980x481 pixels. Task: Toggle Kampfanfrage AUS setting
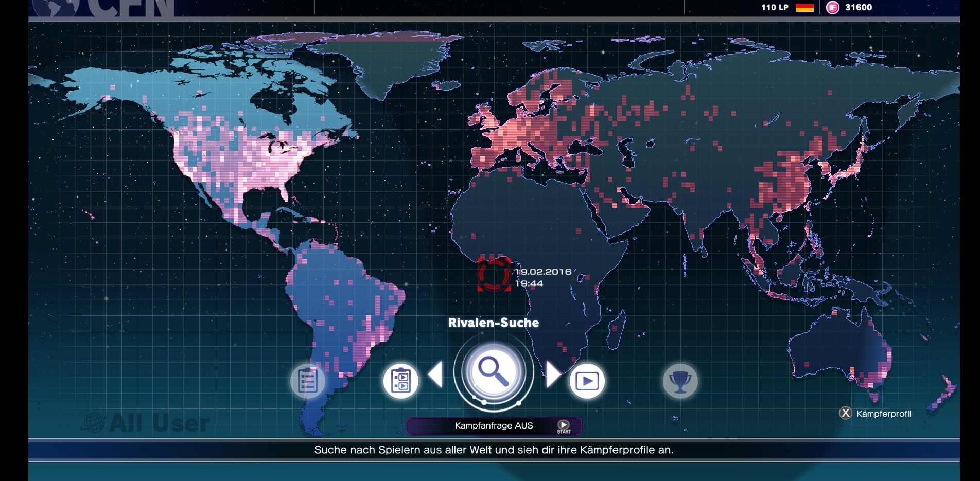click(x=494, y=426)
